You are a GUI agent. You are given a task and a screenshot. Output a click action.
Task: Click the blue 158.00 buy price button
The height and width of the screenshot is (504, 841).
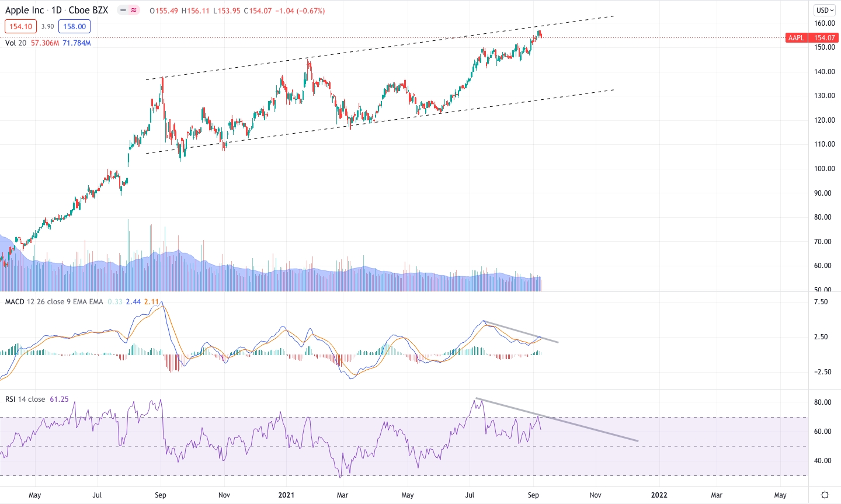75,26
